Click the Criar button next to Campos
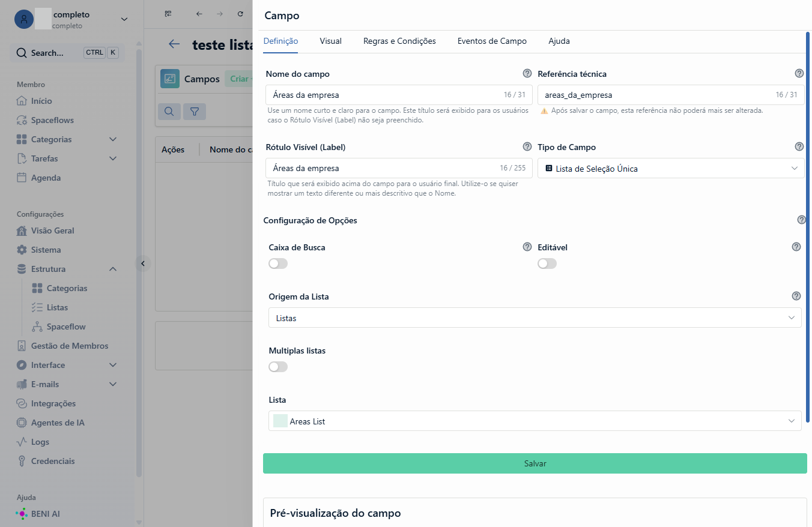 239,79
